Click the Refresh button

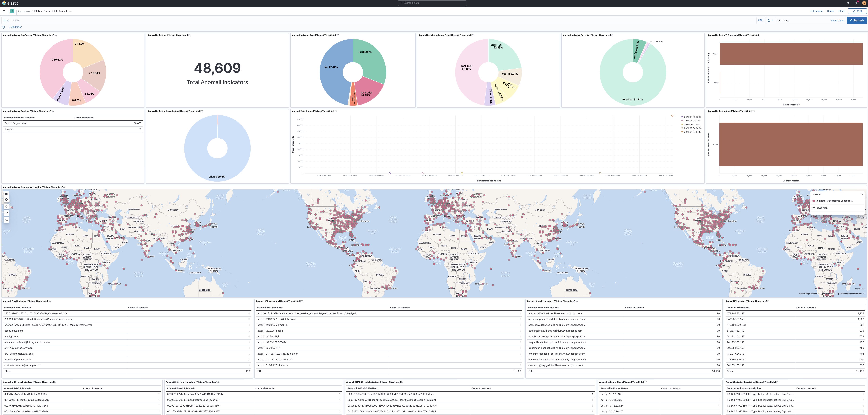(857, 20)
